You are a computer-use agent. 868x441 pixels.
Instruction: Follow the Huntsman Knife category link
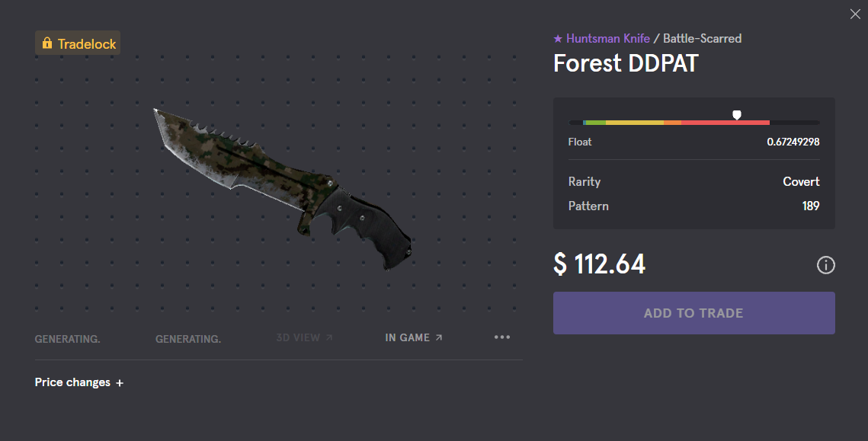click(x=608, y=39)
